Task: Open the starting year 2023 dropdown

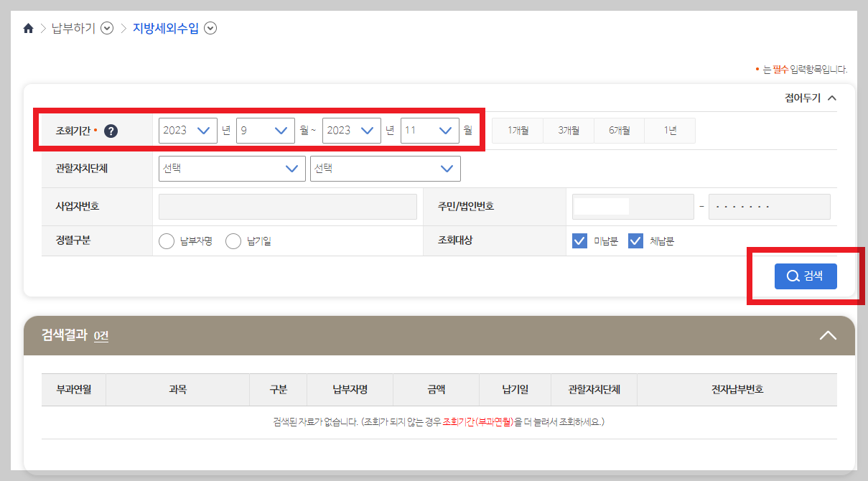Action: [x=187, y=130]
